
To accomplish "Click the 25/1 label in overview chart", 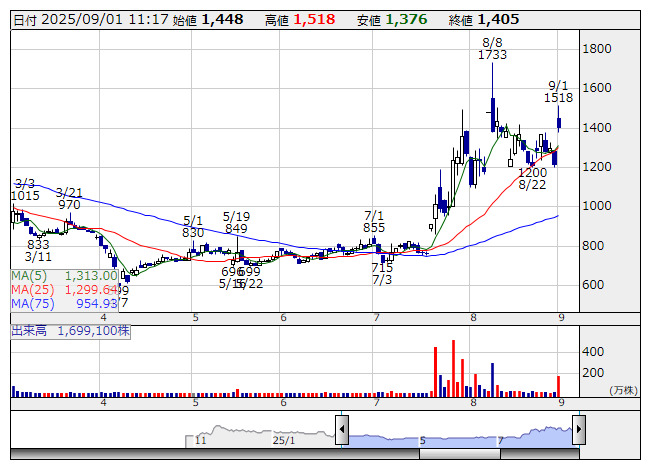I will point(284,440).
